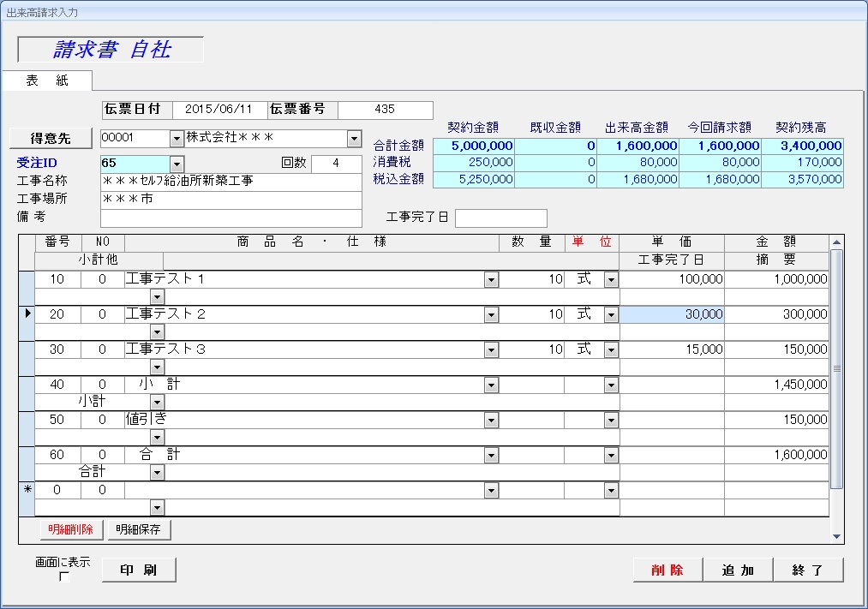
Task: Click the 追加 button
Action: tap(738, 570)
